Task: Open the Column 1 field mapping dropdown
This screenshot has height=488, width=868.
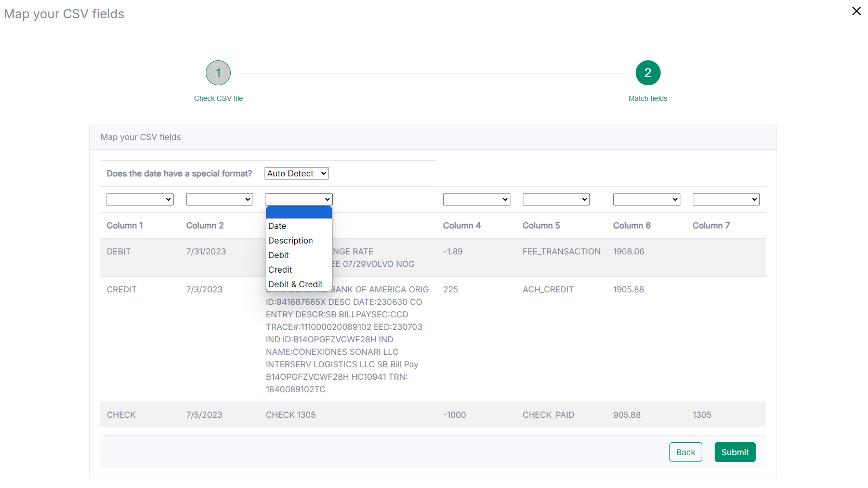Action: click(x=140, y=199)
